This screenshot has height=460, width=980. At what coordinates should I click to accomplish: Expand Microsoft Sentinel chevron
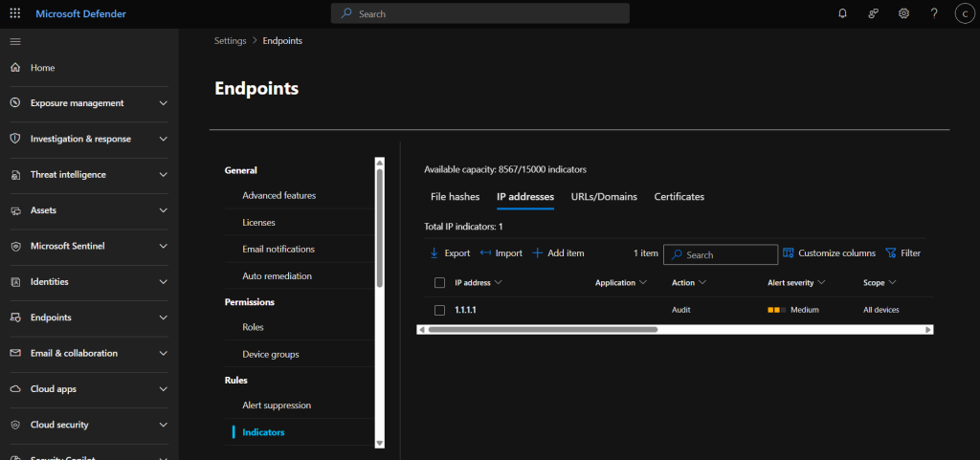pos(163,246)
